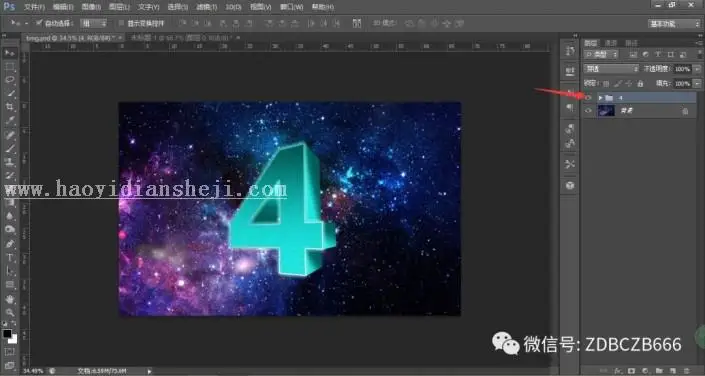Screen dimensions: 705x376
Task: Filter layers by type layers icon
Action: click(658, 55)
